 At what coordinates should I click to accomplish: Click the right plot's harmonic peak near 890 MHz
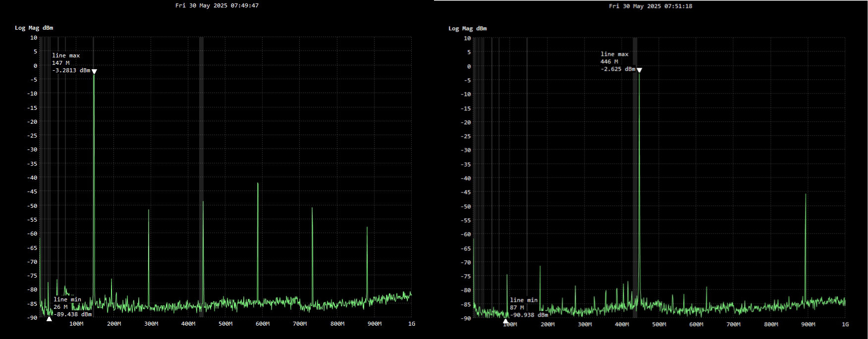tap(806, 195)
